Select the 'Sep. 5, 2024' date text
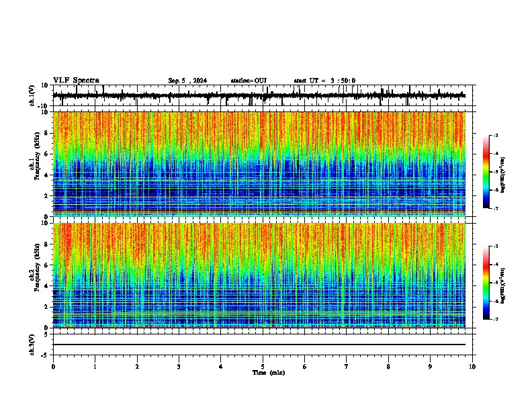This screenshot has width=532, height=411. point(187,81)
